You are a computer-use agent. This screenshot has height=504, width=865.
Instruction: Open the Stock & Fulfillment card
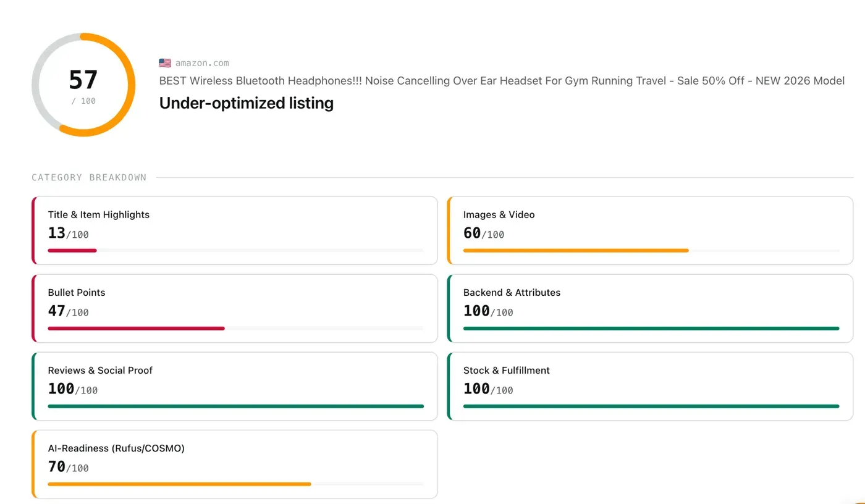[650, 386]
